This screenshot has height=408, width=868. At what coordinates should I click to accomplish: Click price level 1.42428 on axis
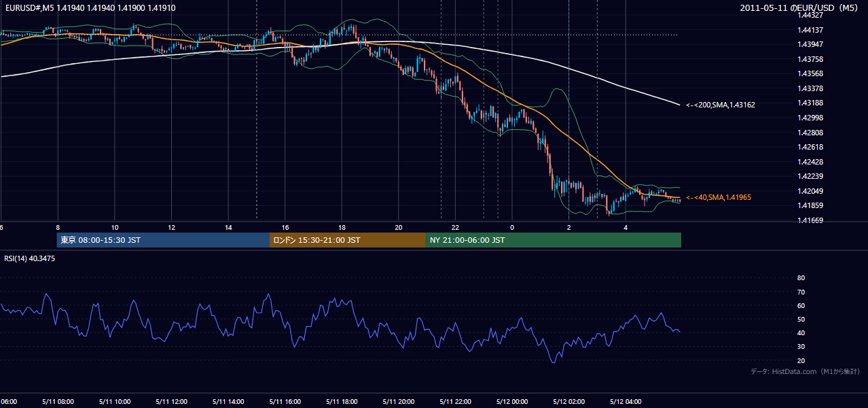click(x=810, y=162)
